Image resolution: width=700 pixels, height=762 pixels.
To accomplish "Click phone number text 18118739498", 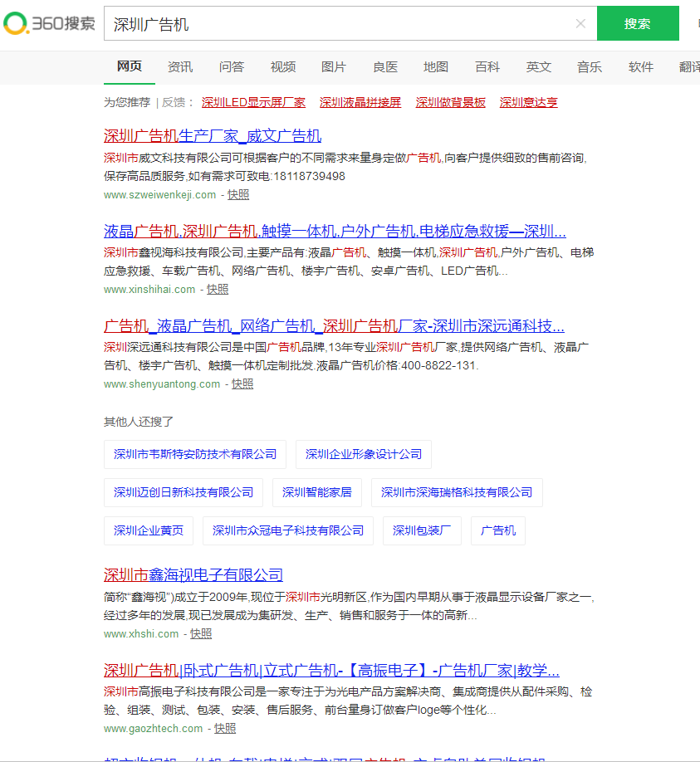I will point(309,177).
